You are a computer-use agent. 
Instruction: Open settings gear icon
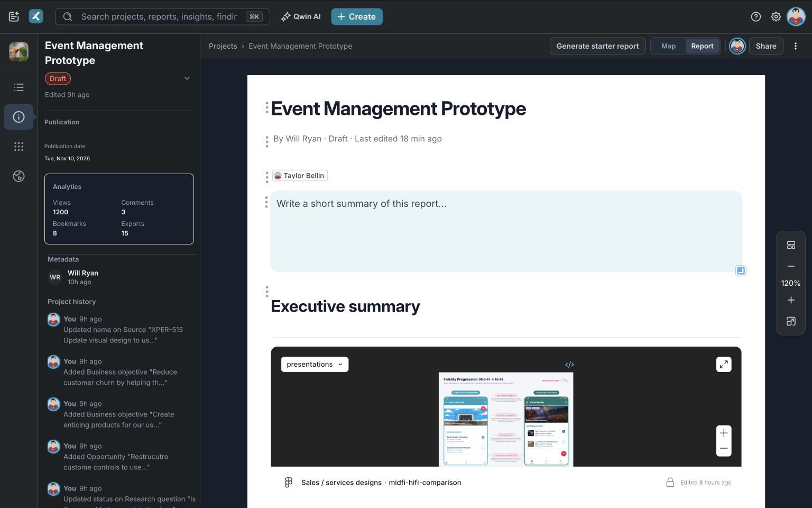776,16
